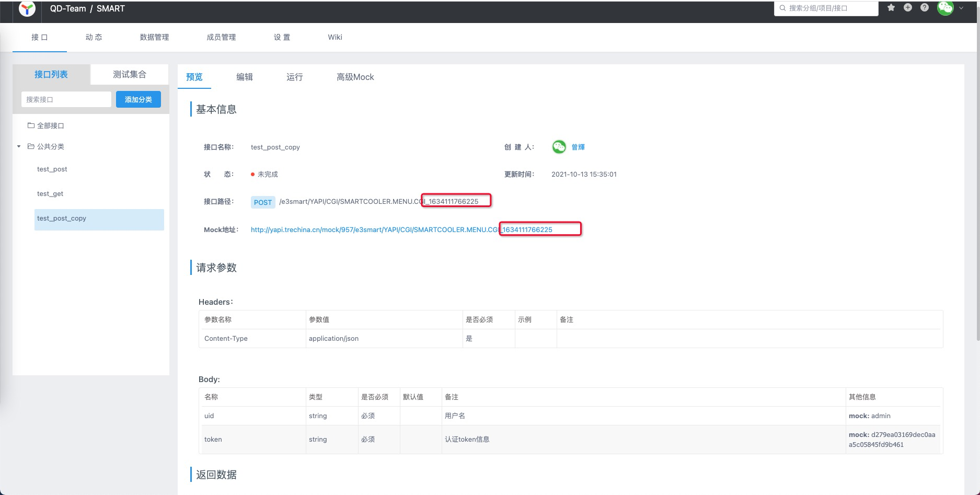Select the 公共分类 category label
This screenshot has height=495, width=980.
51,146
